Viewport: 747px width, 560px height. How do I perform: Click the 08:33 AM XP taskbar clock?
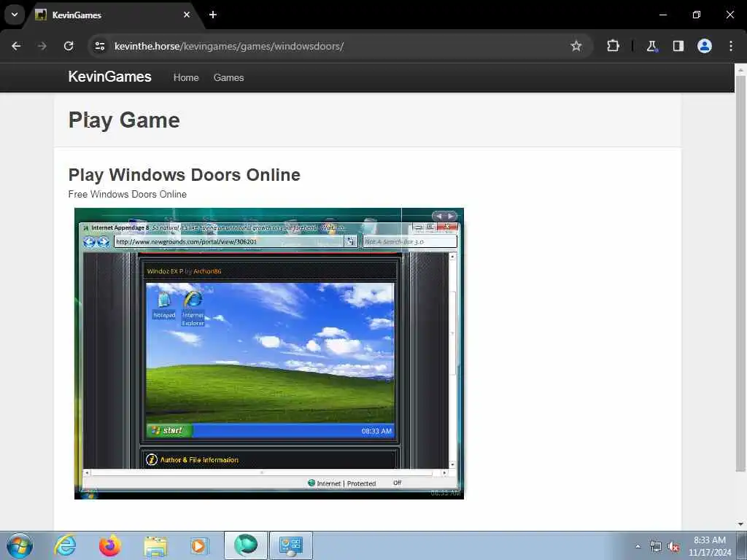pos(376,431)
